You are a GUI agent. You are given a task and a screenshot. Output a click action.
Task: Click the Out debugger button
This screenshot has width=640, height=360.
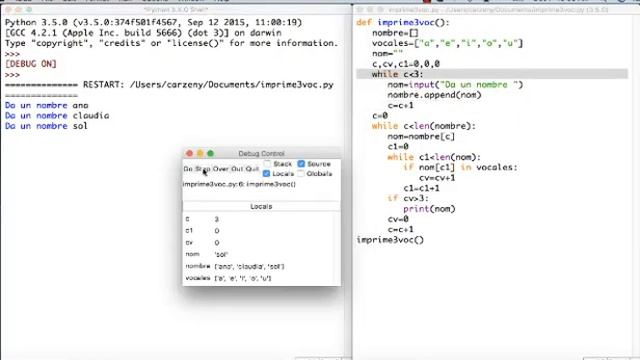[x=237, y=169]
